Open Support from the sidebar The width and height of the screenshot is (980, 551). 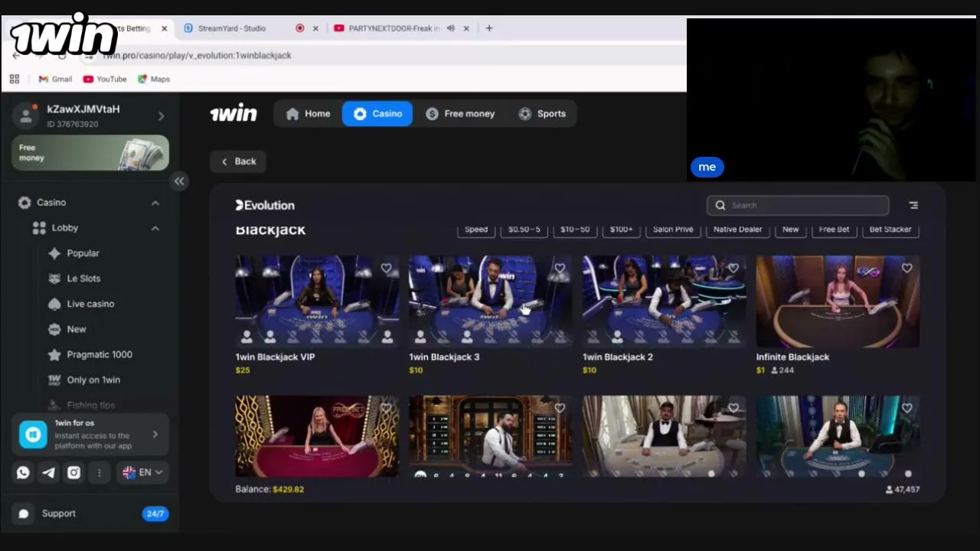(x=58, y=514)
